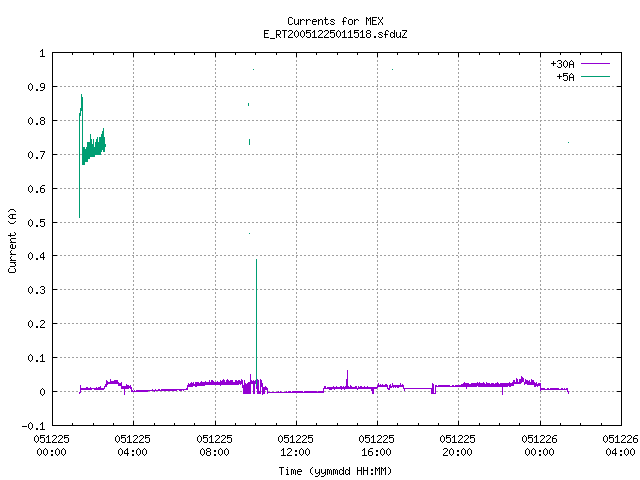Click y-axis value 0.6

click(36, 189)
